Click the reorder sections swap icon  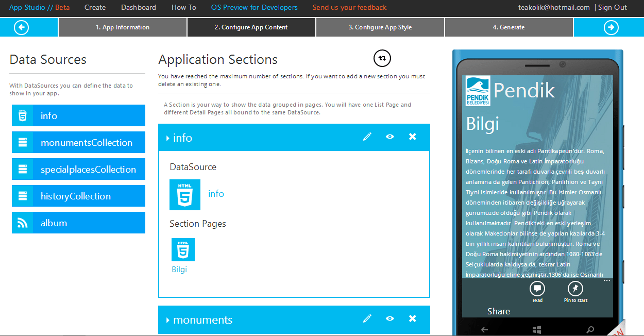(x=382, y=58)
